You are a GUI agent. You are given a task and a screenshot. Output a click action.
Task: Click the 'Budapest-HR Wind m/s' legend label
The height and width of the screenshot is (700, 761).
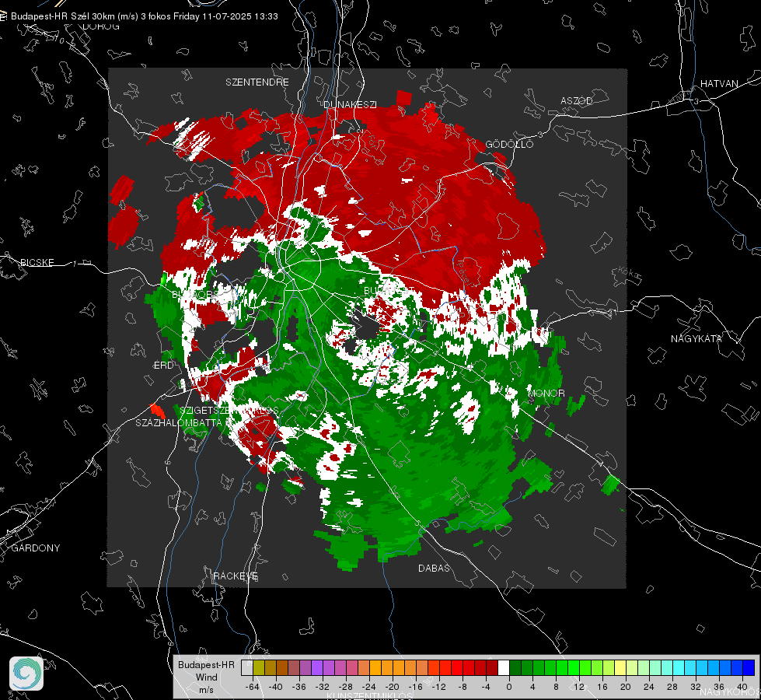tap(206, 677)
